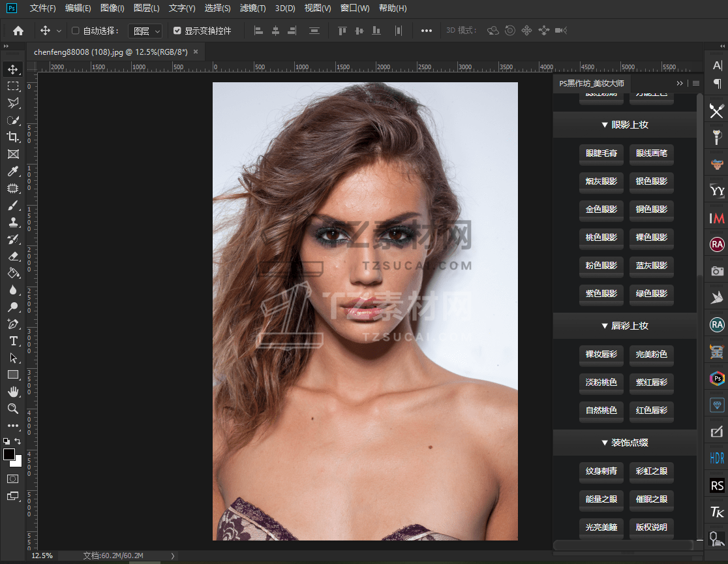Select the Crop tool

[13, 137]
